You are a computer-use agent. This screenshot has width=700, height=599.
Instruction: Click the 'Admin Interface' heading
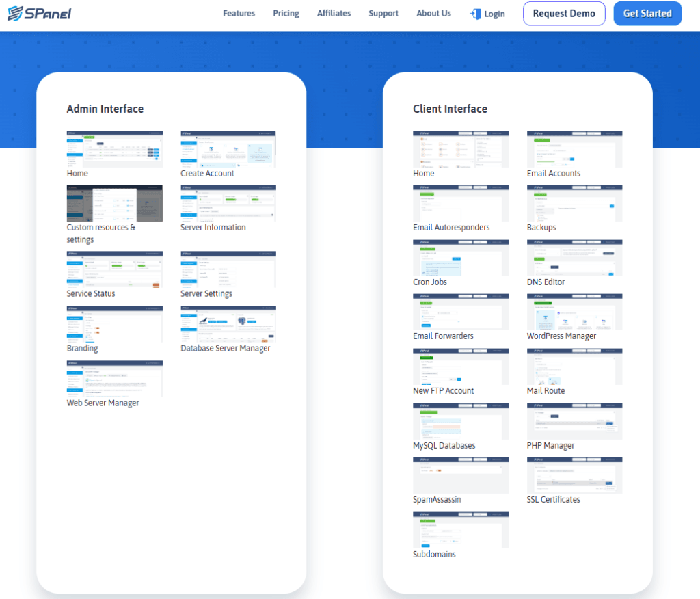click(105, 109)
